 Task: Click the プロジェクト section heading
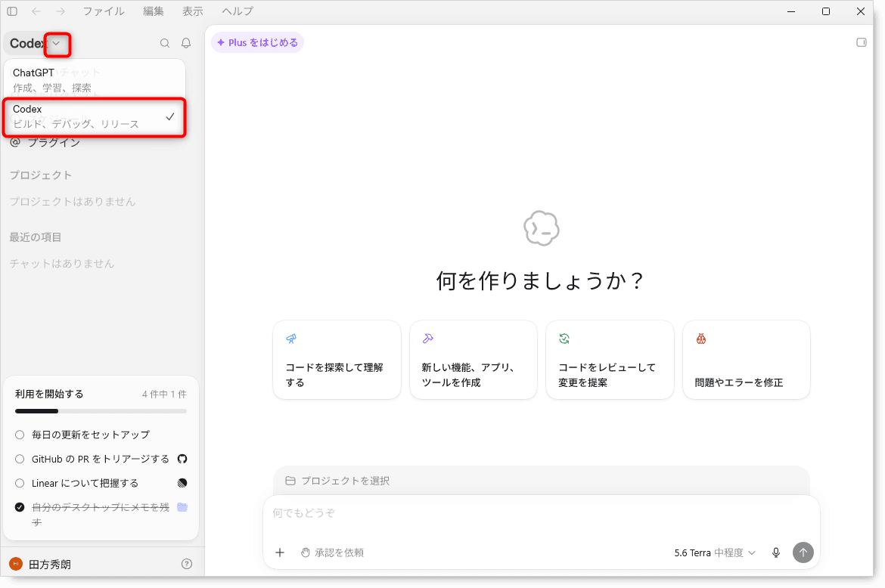[41, 175]
